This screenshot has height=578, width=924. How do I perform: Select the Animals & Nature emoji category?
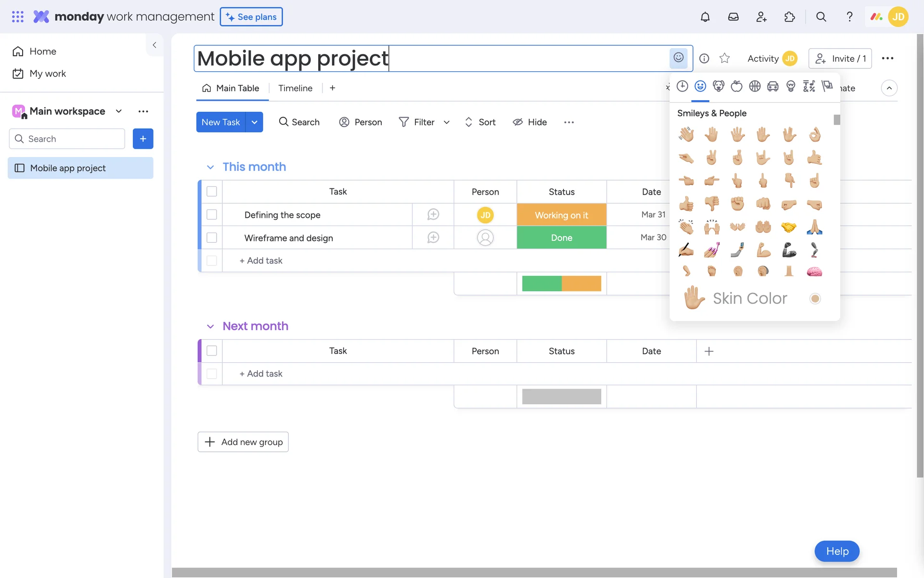[719, 86]
